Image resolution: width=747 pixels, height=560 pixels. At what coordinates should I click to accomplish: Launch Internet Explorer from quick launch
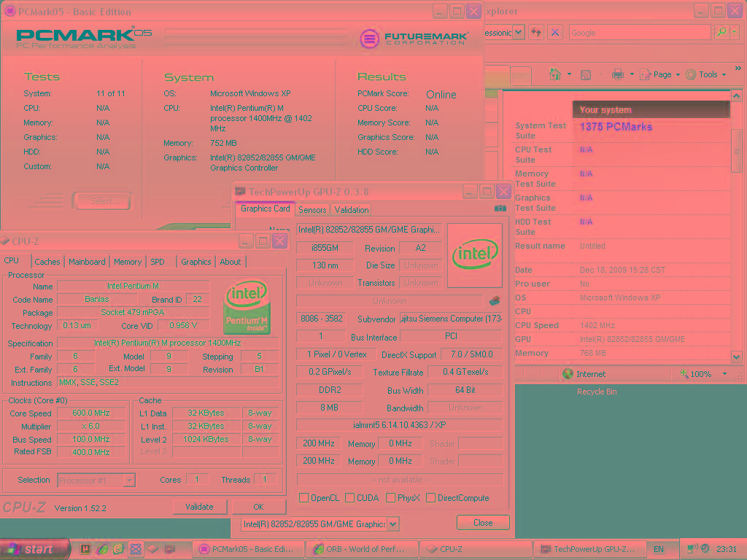[x=102, y=549]
